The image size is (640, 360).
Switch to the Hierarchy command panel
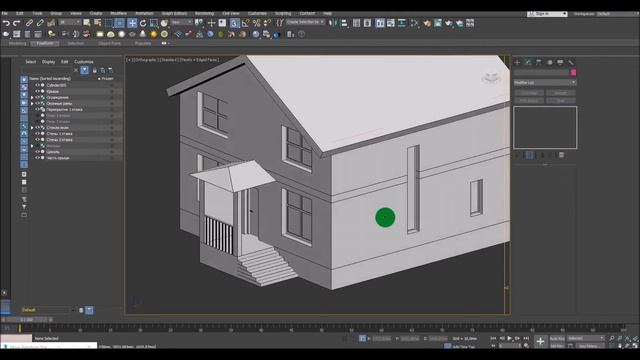click(539, 62)
